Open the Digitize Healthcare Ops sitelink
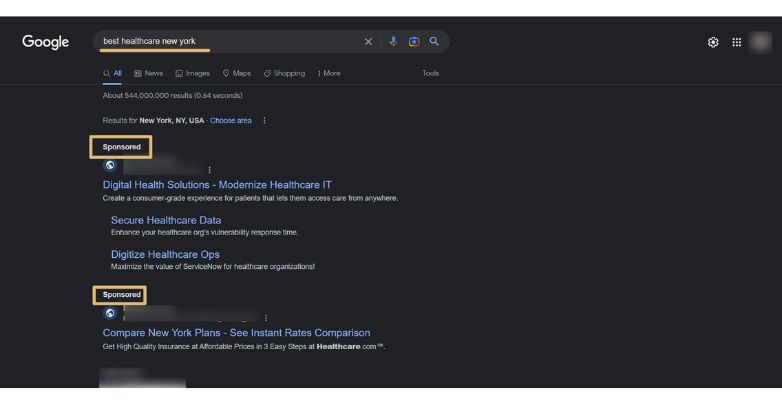This screenshot has height=410, width=782. coord(165,254)
